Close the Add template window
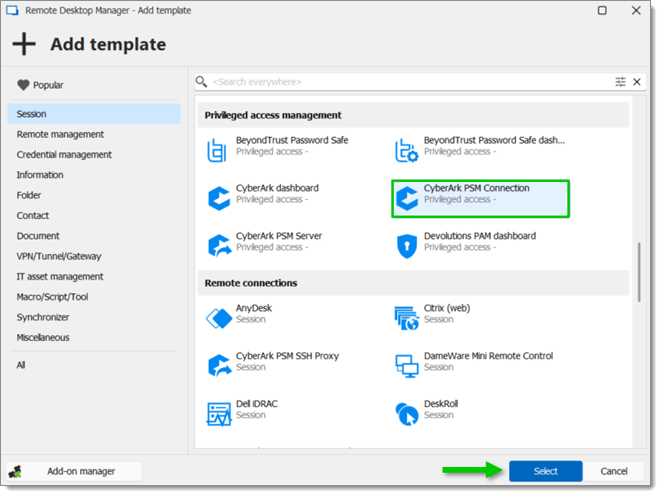Screen dimensions: 661x496 pos(636,10)
